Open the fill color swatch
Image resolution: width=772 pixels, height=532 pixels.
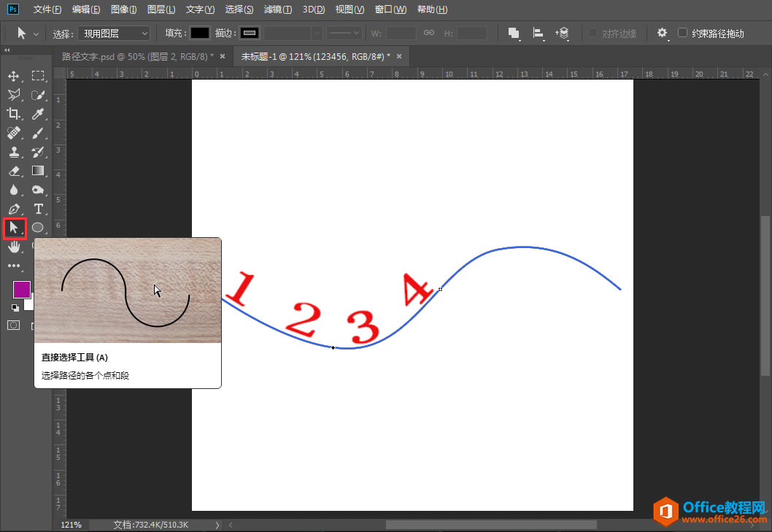(x=200, y=33)
